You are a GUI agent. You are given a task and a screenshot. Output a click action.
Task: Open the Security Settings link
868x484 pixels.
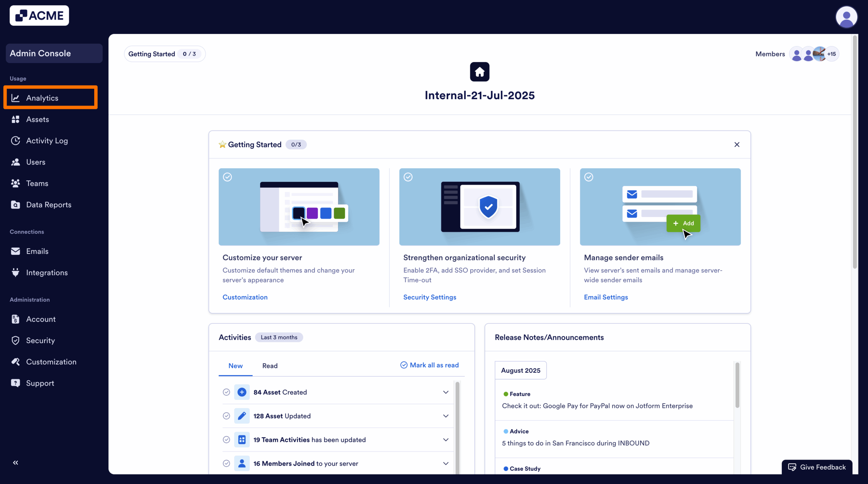(430, 297)
